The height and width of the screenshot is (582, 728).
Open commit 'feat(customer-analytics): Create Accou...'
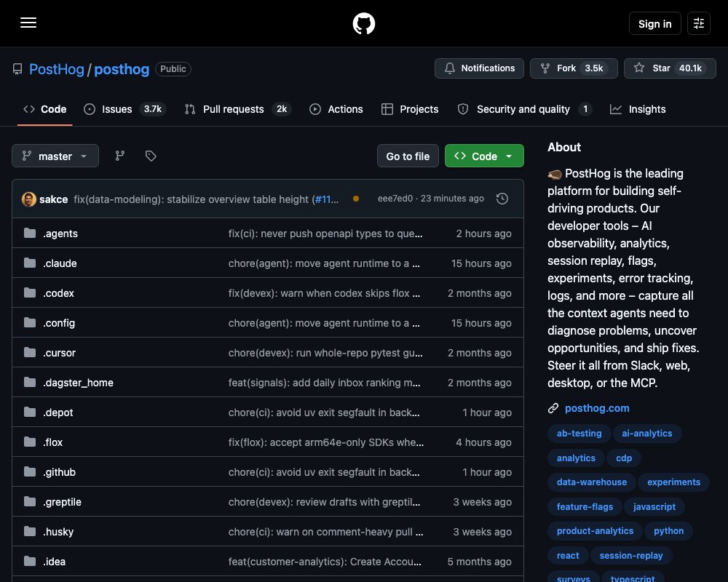[x=325, y=562]
